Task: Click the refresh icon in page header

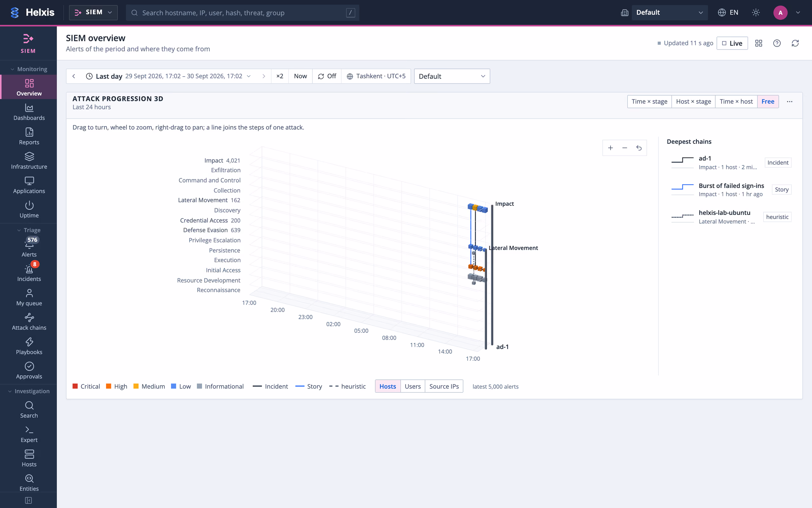Action: tap(795, 43)
